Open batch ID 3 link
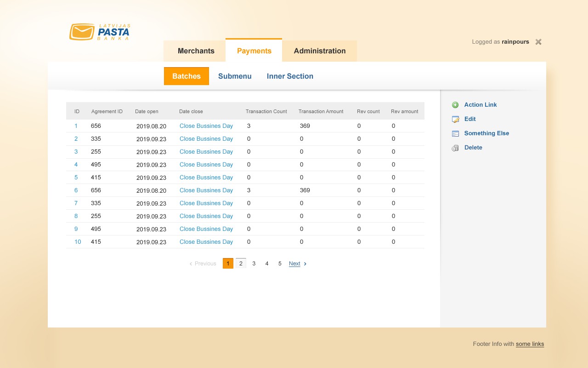 [x=76, y=152]
